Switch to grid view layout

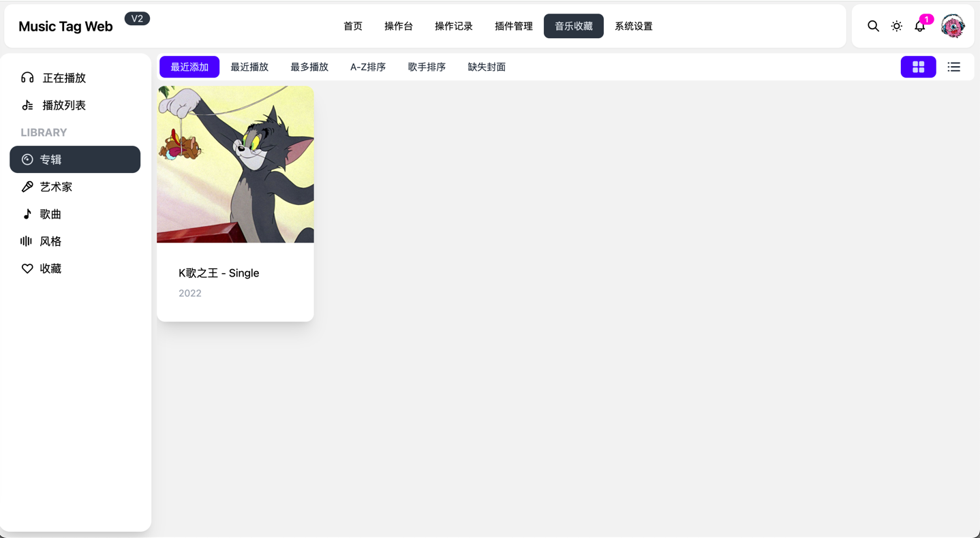pos(918,67)
